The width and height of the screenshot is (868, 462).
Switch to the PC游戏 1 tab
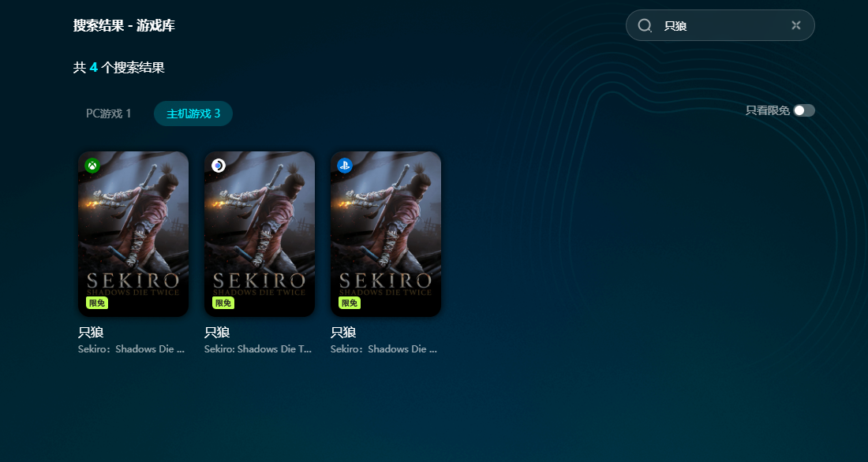[109, 114]
